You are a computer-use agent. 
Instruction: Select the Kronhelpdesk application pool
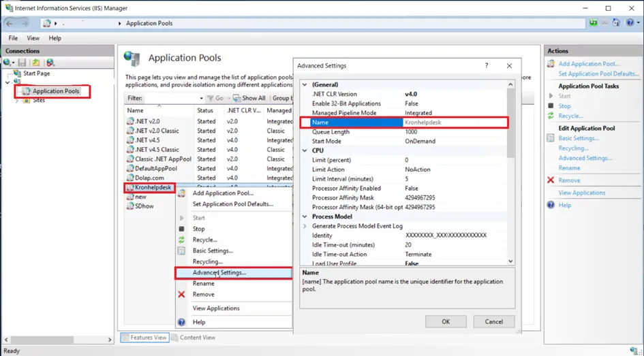click(153, 187)
